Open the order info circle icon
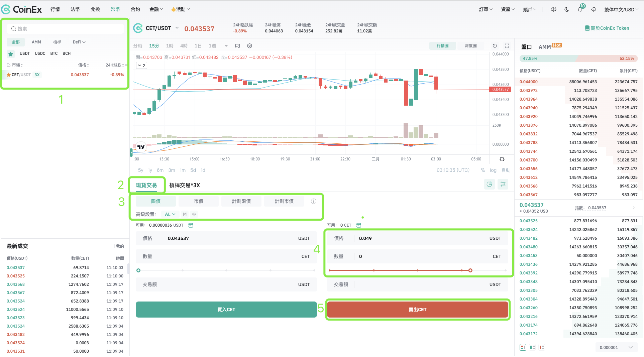The image size is (644, 357). click(314, 201)
